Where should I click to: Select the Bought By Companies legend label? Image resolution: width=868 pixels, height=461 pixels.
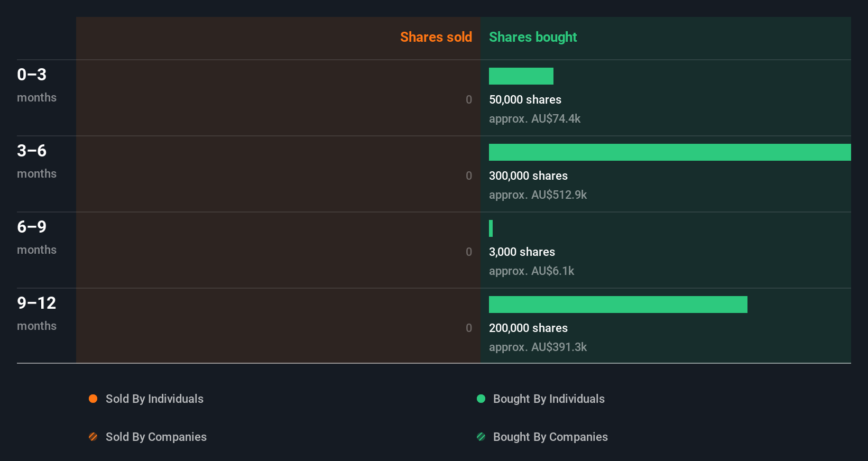point(550,437)
